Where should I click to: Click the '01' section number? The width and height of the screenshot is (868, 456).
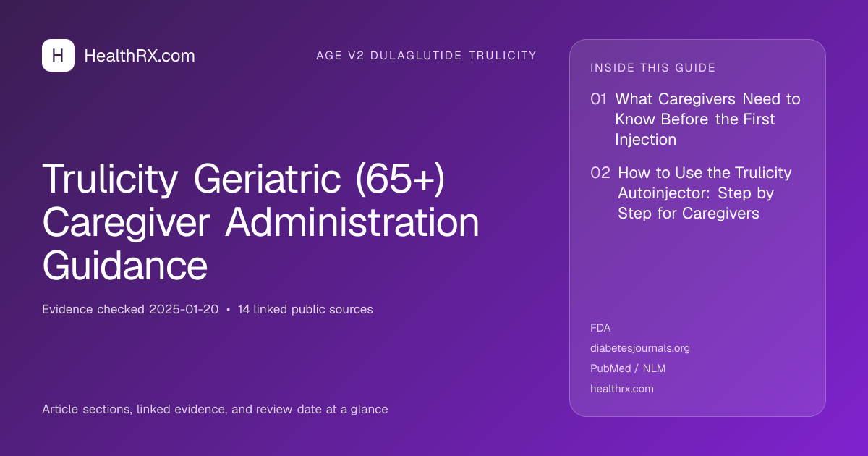point(598,99)
